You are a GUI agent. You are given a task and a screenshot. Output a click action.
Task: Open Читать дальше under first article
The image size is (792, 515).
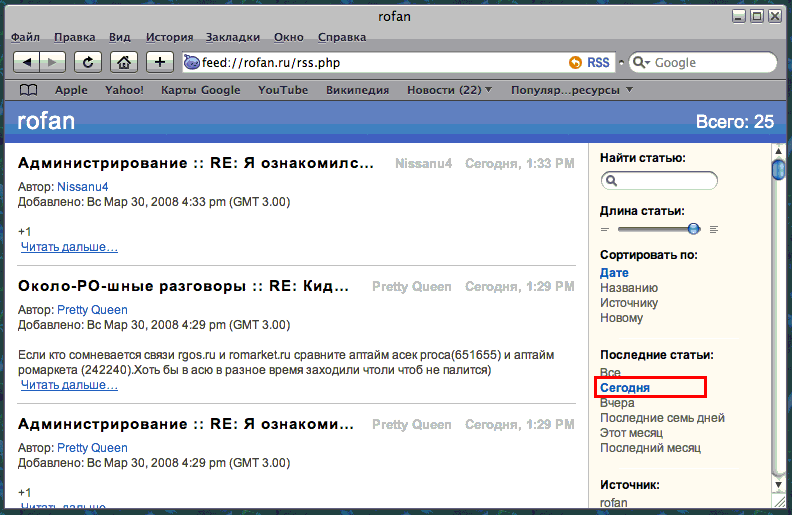click(69, 247)
